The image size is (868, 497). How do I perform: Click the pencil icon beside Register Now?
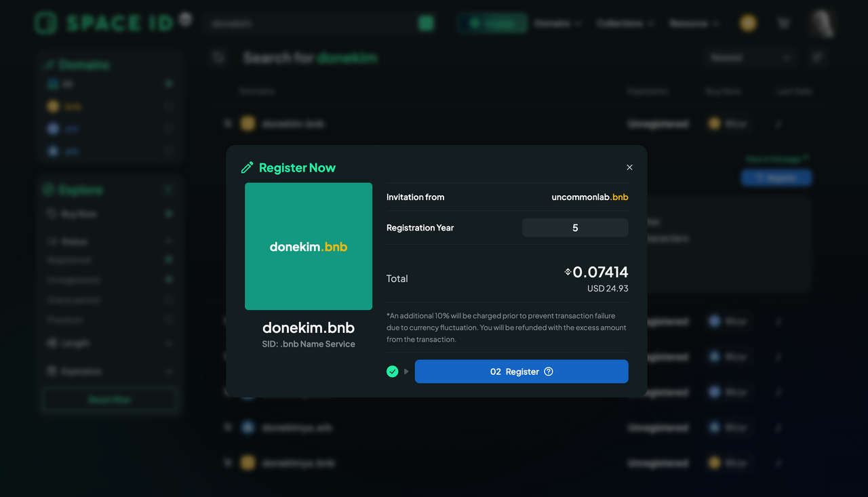(248, 167)
